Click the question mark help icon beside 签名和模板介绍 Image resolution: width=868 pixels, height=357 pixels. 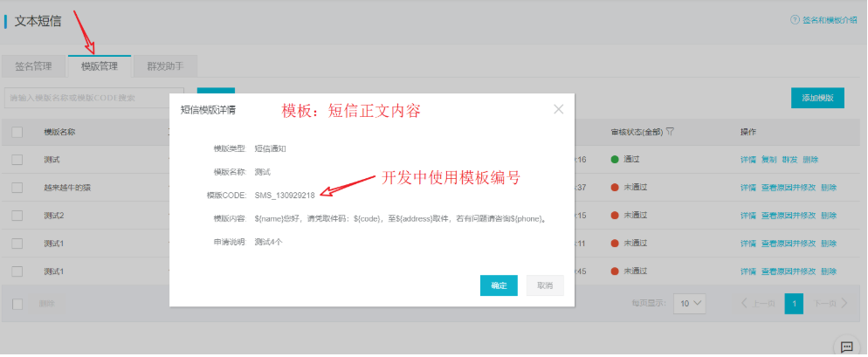tap(795, 20)
